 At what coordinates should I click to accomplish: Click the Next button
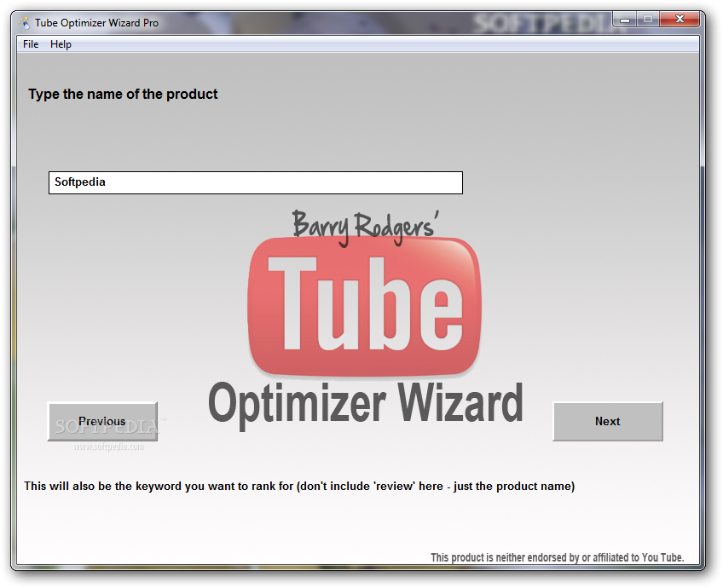point(608,421)
